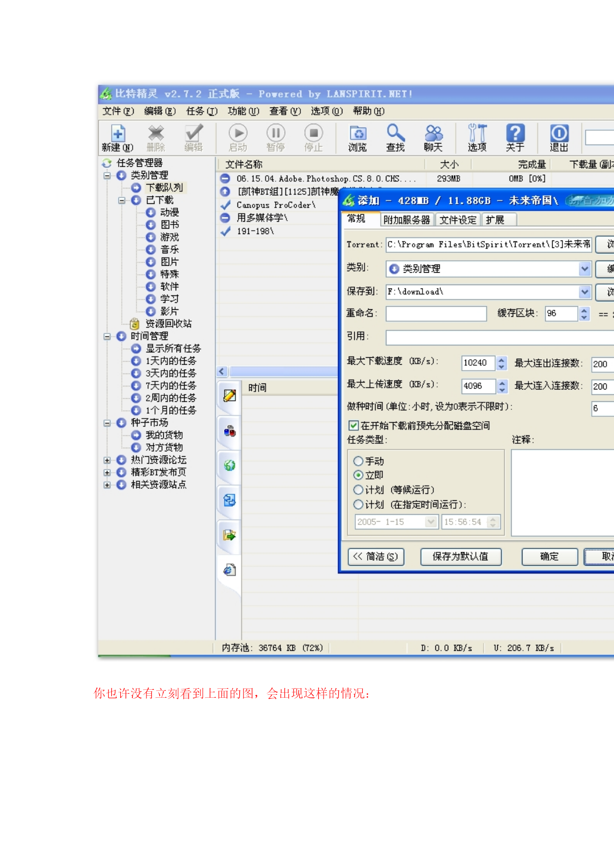Collapse the 种子市场 tree node
The width and height of the screenshot is (614, 868).
coord(107,423)
